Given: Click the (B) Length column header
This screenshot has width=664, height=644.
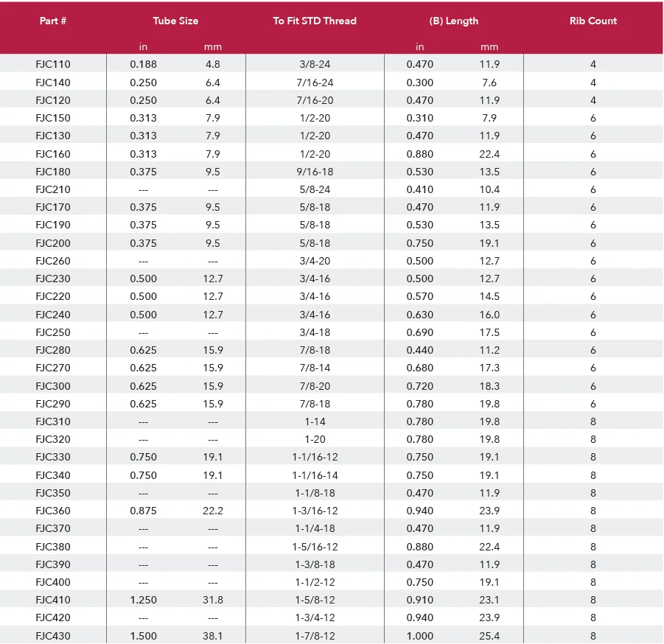Looking at the screenshot, I should (453, 21).
